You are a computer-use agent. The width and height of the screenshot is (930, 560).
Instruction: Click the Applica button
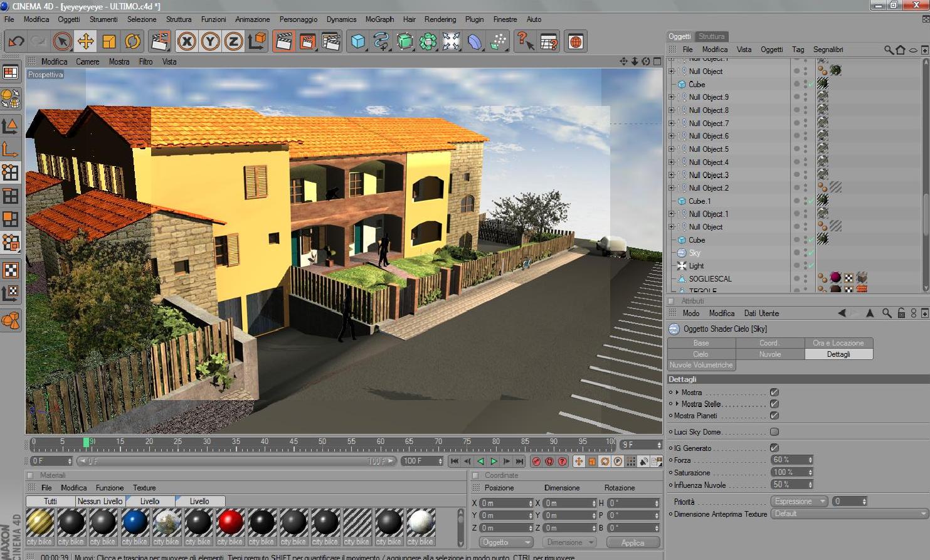pos(633,542)
